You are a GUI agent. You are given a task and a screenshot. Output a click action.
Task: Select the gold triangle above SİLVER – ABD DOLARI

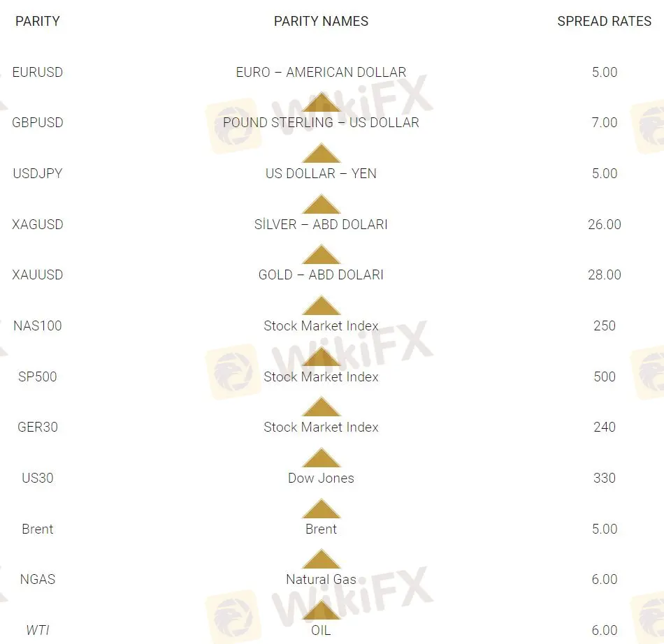[321, 204]
